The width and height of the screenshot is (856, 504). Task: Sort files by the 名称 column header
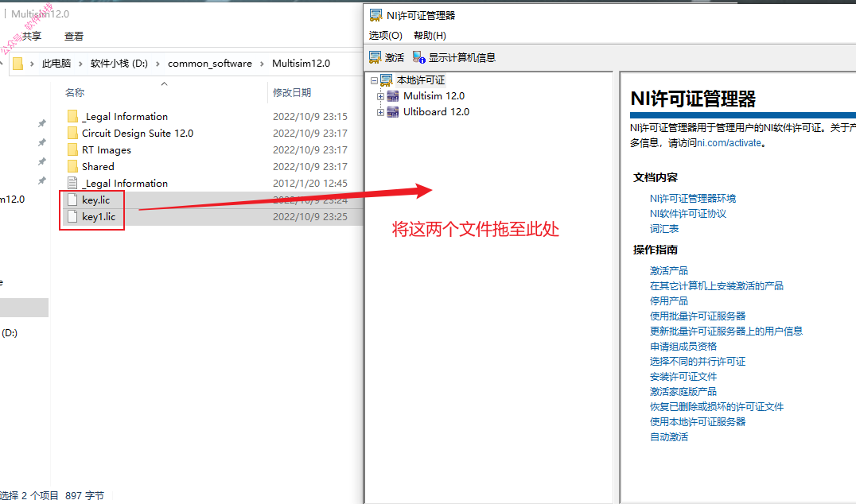[75, 93]
